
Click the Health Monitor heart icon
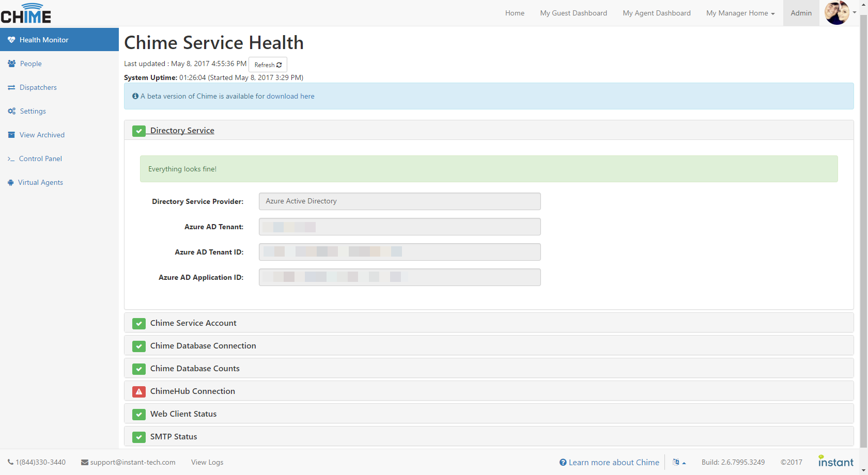(x=11, y=40)
